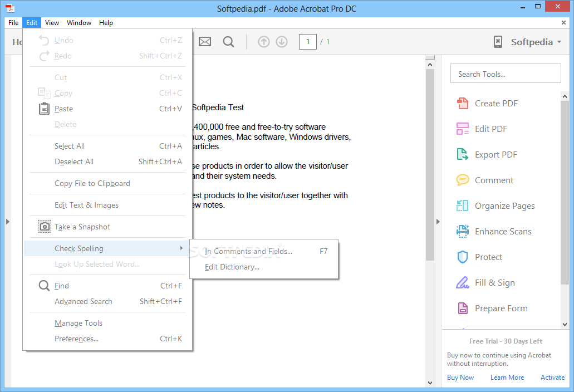Open the Comment tool icon

[x=462, y=180]
